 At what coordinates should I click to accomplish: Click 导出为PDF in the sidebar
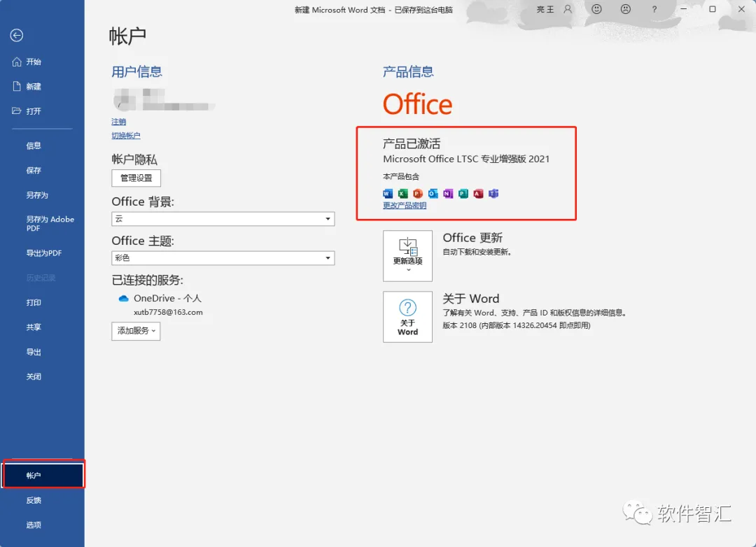(44, 253)
